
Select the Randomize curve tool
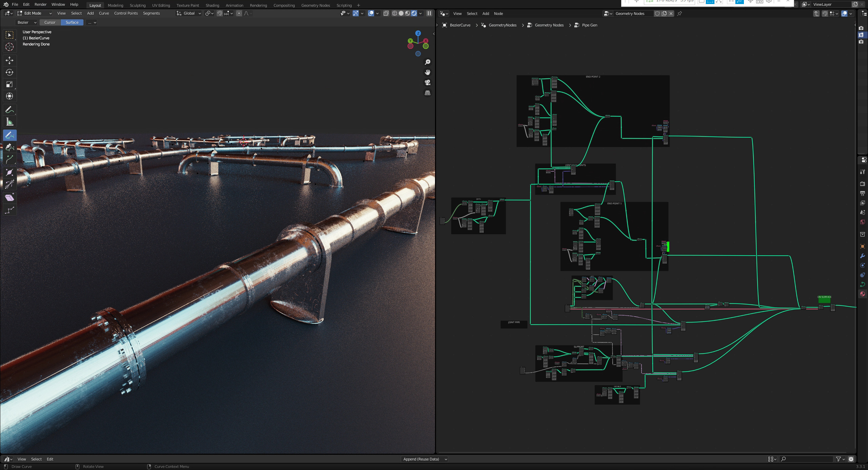[x=9, y=210]
